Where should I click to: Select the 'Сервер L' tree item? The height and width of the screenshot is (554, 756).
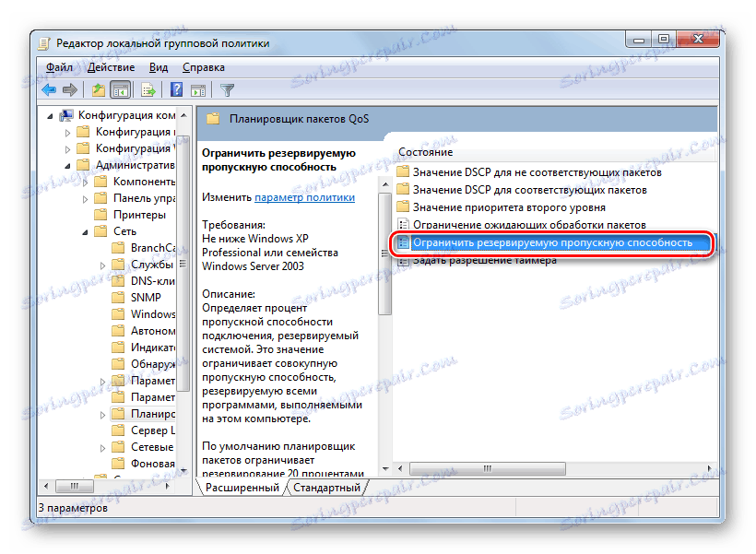[153, 430]
